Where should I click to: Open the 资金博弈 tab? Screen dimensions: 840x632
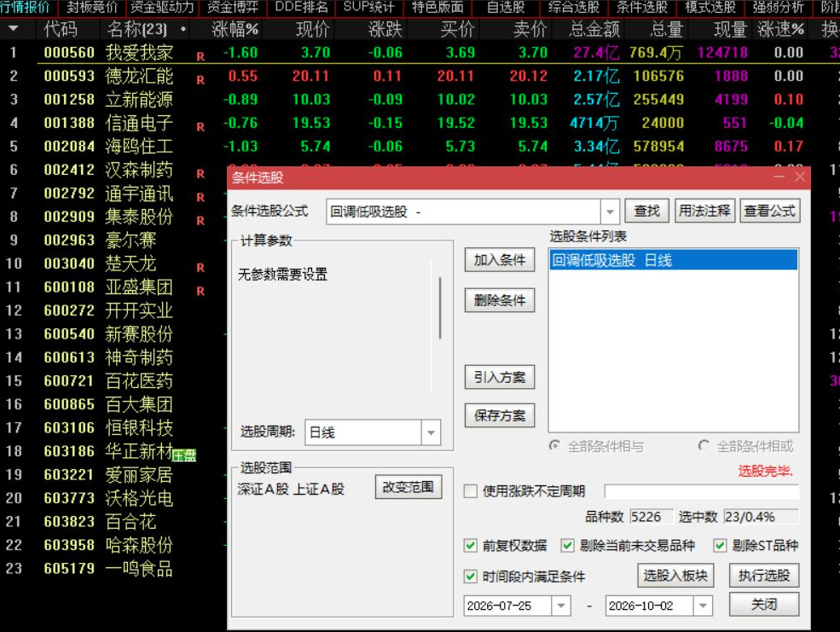coord(233,8)
